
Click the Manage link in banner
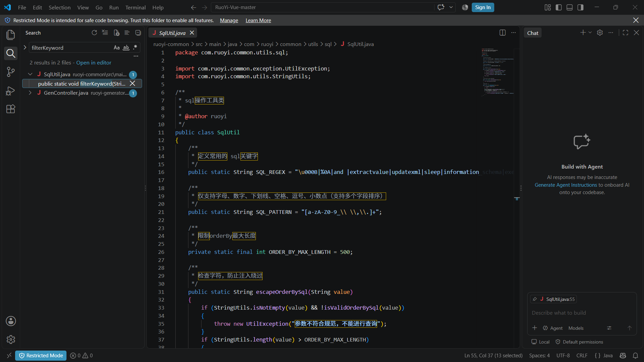pyautogui.click(x=229, y=21)
